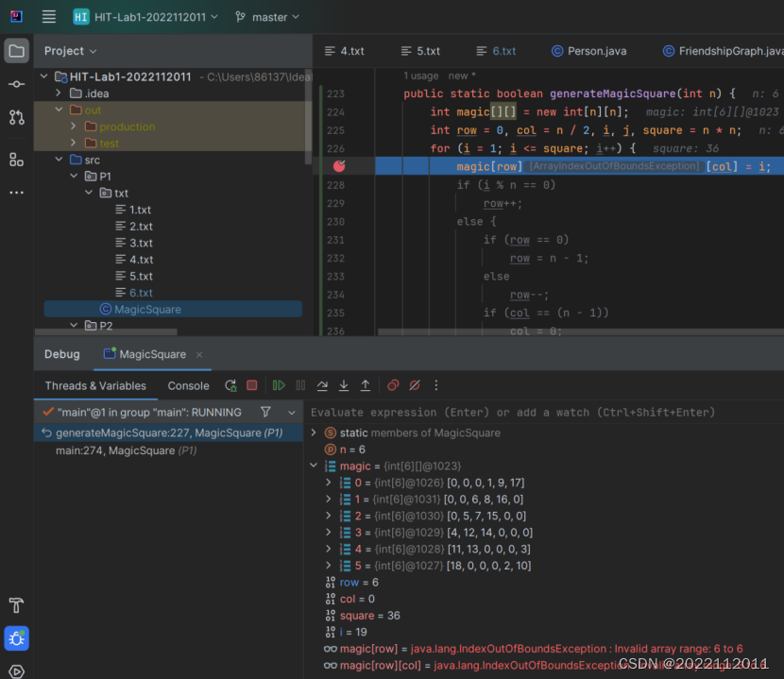Resume program execution in the debugger
This screenshot has height=679, width=784.
tap(278, 385)
